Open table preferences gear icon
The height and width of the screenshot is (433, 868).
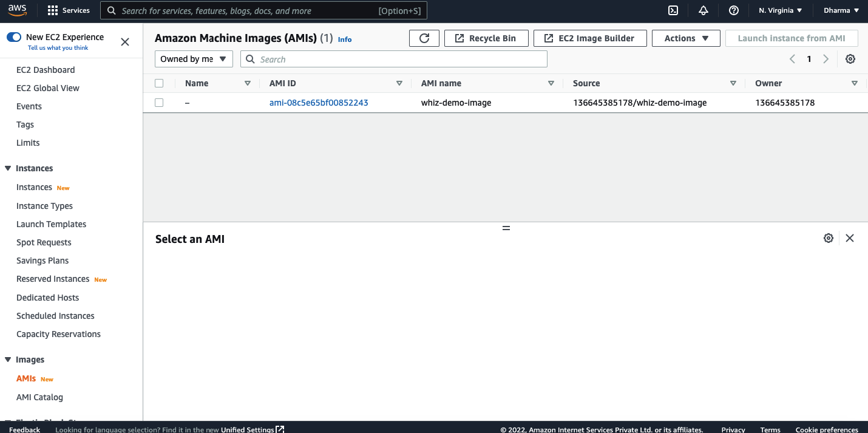coord(850,59)
